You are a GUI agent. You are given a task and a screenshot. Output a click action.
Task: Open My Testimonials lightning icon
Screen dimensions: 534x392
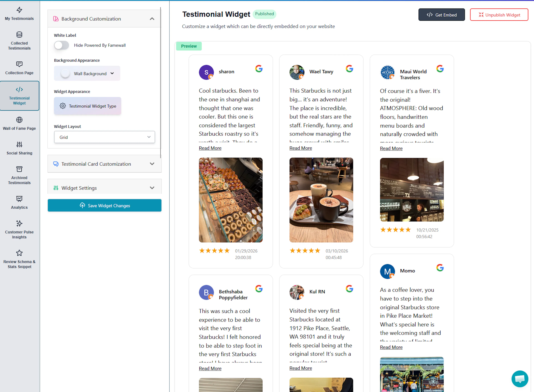pos(19,10)
